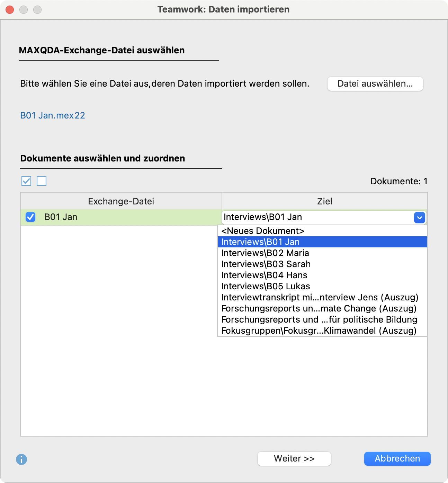
Task: Pick Interviews\B03 Sarah from the list
Action: point(266,264)
